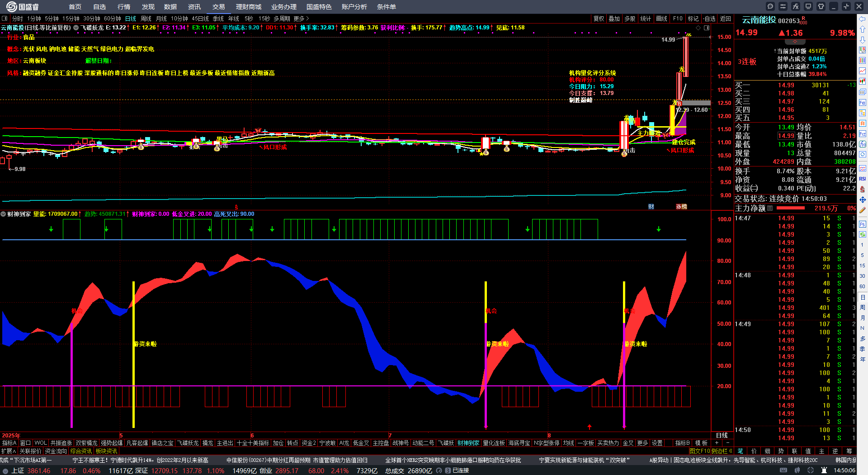Click the 宁德时代 news ticker headline
Viewport: 868px width, 475px height.
click(x=140, y=460)
